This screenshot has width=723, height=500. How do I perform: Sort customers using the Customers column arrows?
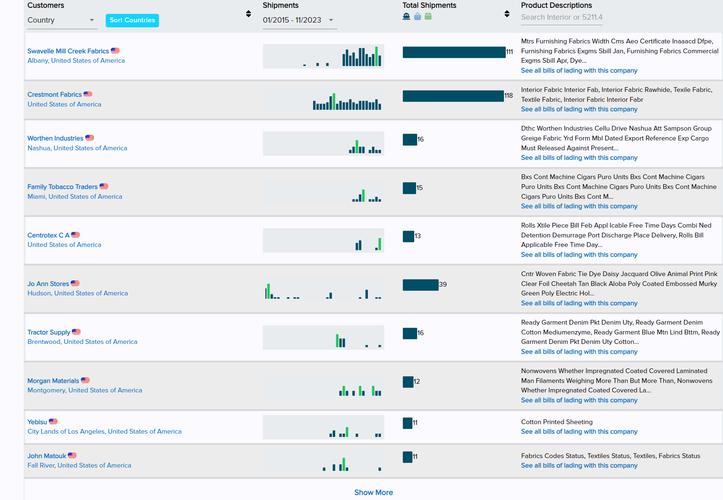coord(249,14)
